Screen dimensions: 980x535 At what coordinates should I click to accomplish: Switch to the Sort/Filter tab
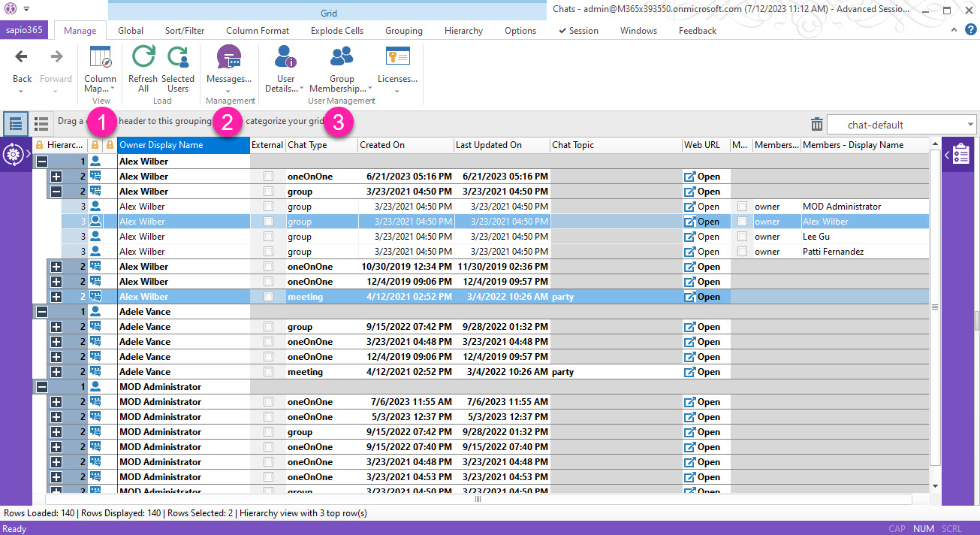(185, 31)
